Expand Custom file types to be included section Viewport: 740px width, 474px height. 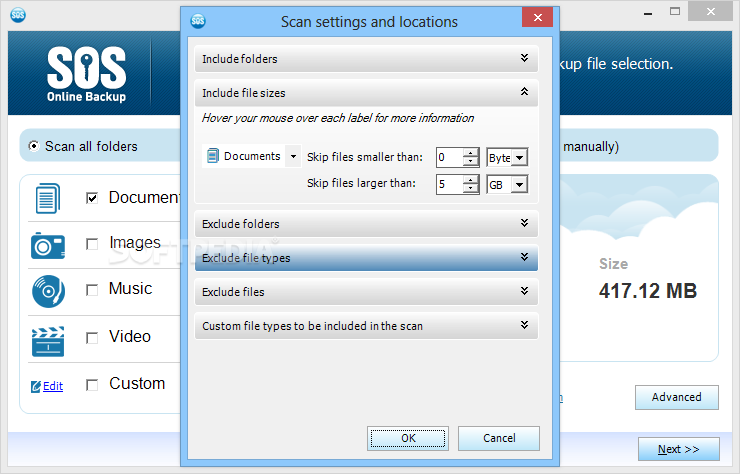point(366,326)
